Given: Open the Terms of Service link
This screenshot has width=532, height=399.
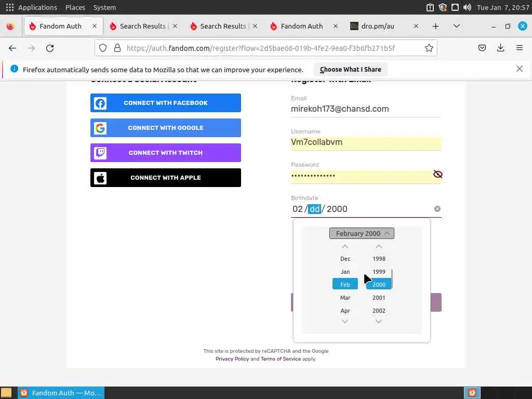Looking at the screenshot, I should pos(281,358).
